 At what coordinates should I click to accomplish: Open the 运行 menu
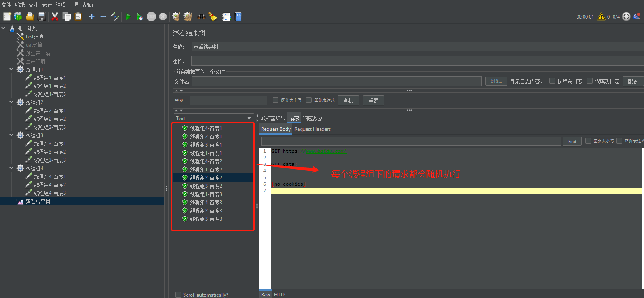pyautogui.click(x=47, y=5)
